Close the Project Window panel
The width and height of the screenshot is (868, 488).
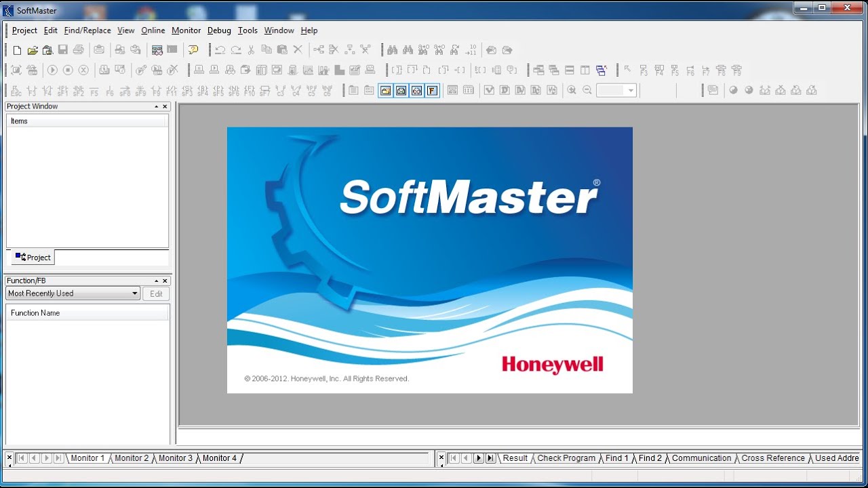[165, 106]
